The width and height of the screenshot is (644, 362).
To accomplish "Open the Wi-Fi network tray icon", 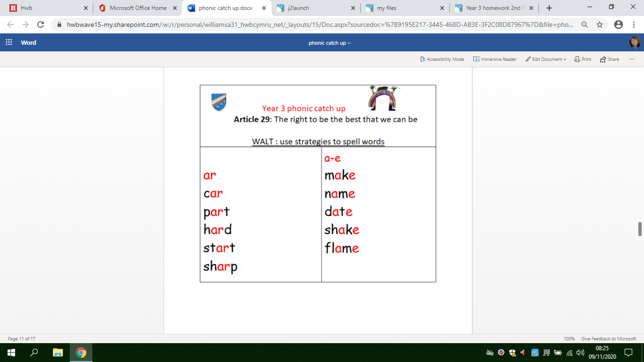I will [570, 353].
